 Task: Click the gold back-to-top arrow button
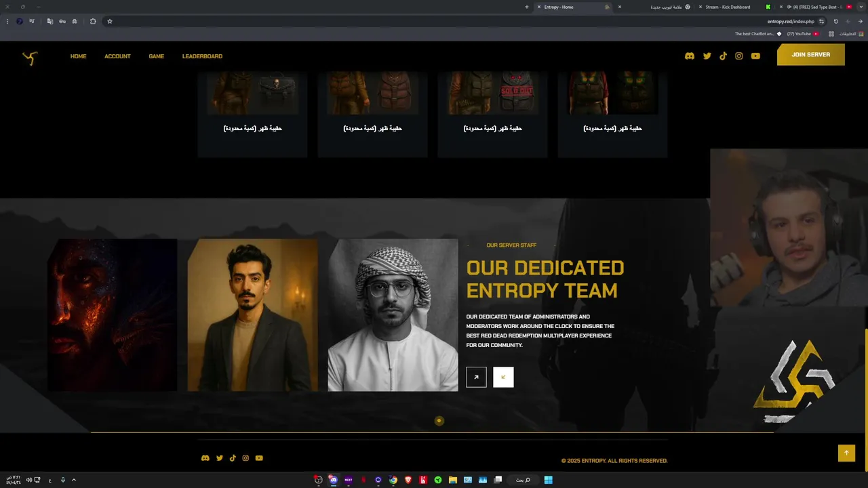click(x=846, y=453)
